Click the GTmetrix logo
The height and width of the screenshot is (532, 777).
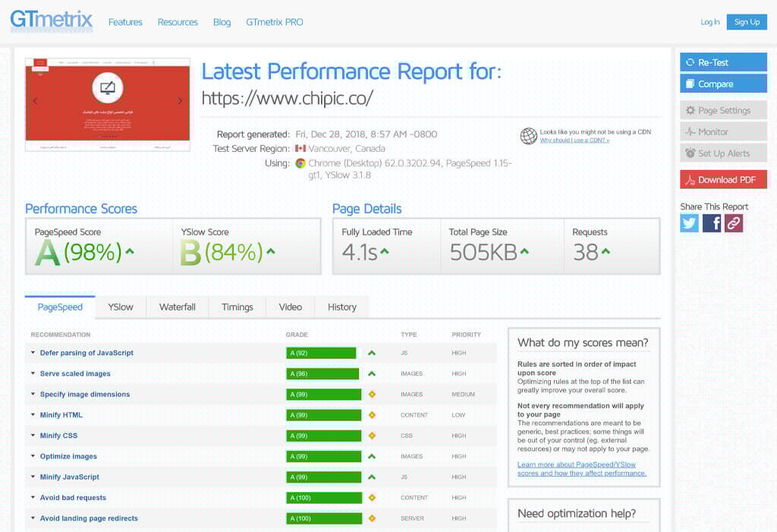(51, 20)
